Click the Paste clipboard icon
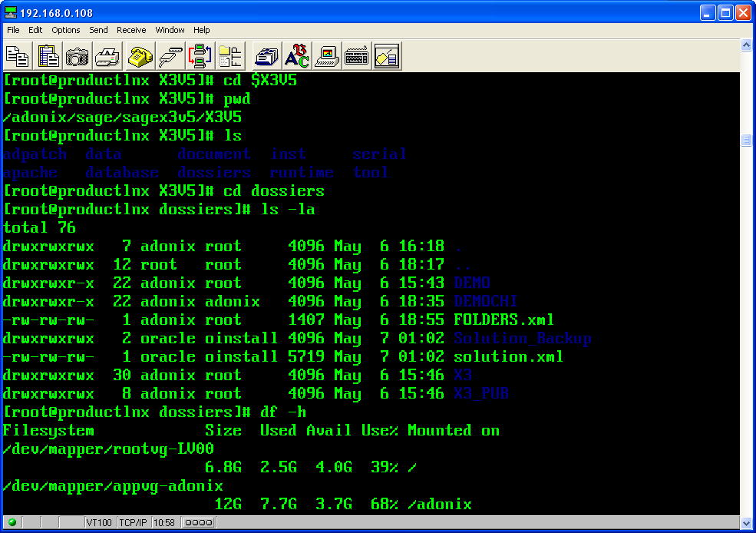756x533 pixels. (48, 56)
